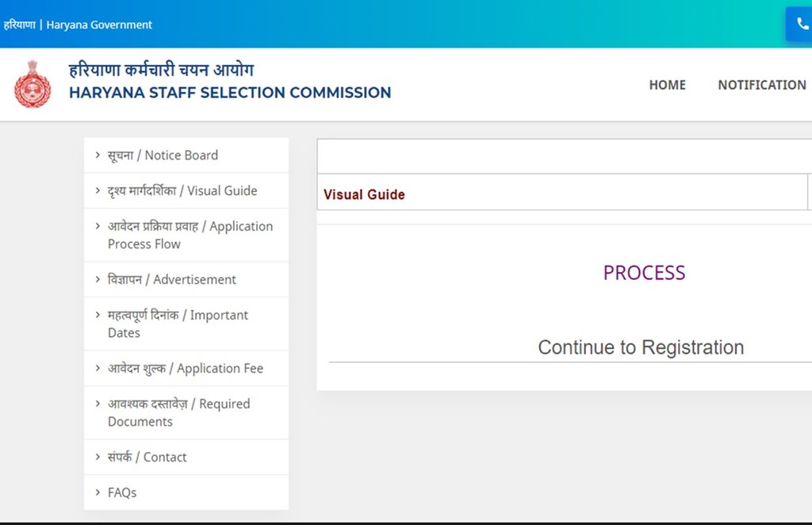Click the chevron beside Advertisement
Screen dimensions: 812x525
pos(98,279)
